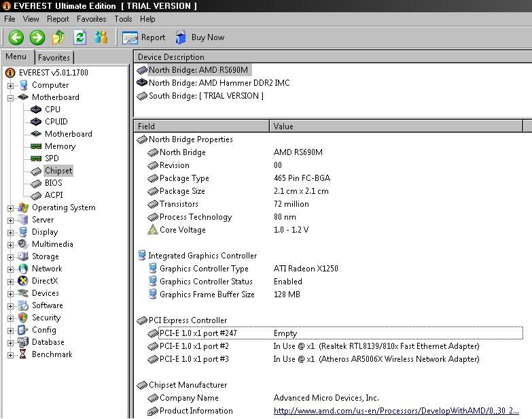Image resolution: width=532 pixels, height=419 pixels.
Task: Expand the Multimedia tree node
Action: point(10,245)
